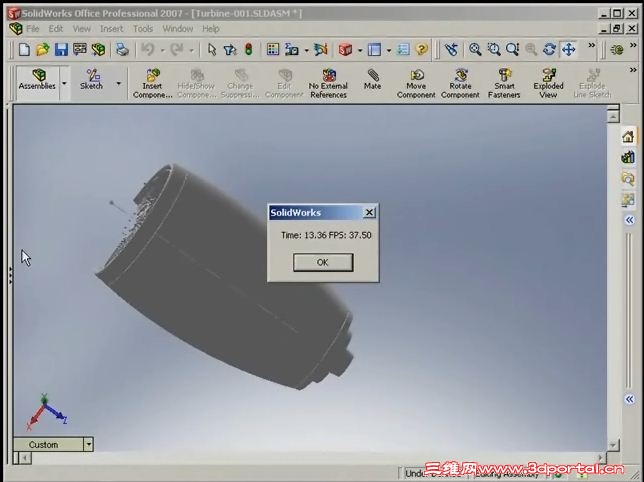The image size is (644, 482).
Task: Open the Edit menu
Action: coord(56,29)
